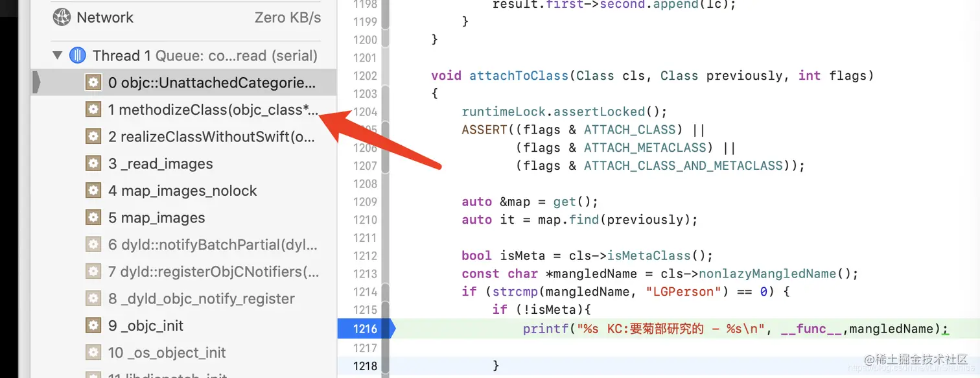Click gear icon of frame 0
980x378 pixels.
click(x=94, y=82)
